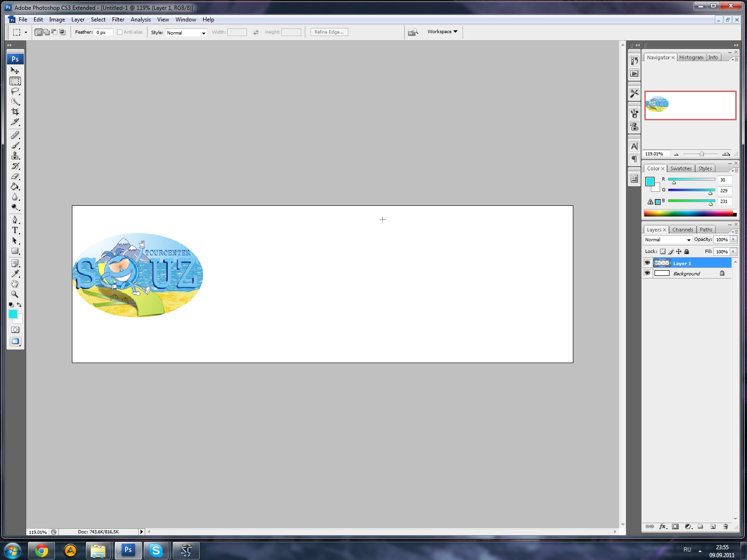Hide the Background layer eye
747x560 pixels.
point(647,273)
